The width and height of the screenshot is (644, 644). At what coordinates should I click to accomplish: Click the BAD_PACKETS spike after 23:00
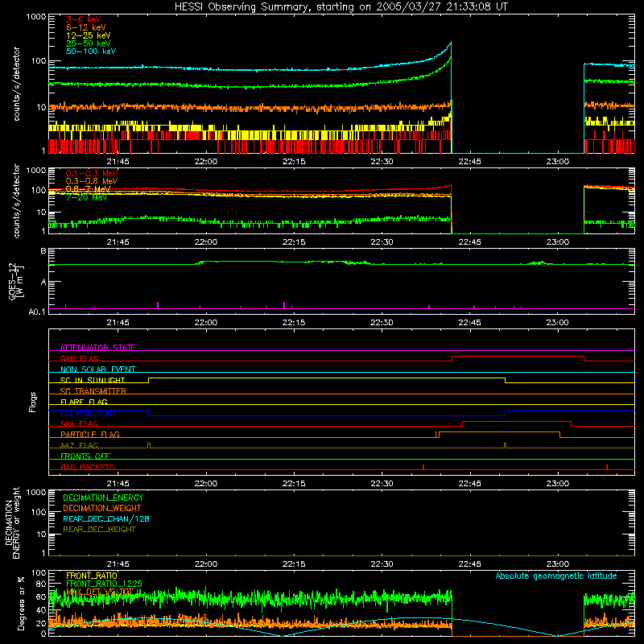coord(607,467)
